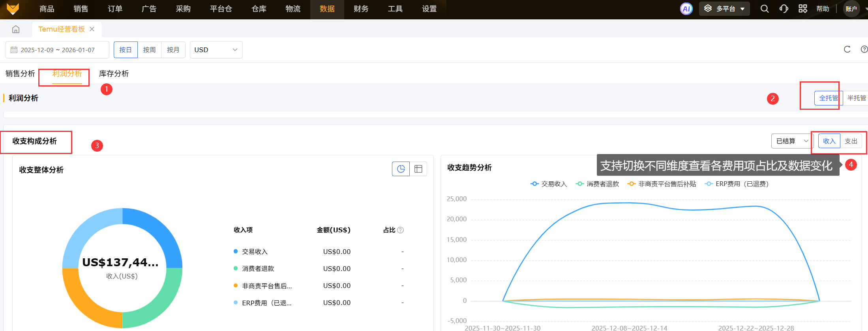Click the AI assistant icon
This screenshot has height=331, width=868.
pos(686,9)
